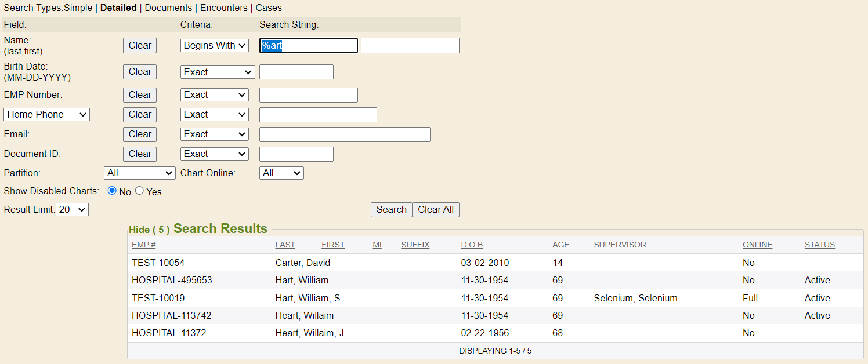The image size is (868, 364).
Task: Change the Result Limit dropdown
Action: tap(72, 209)
